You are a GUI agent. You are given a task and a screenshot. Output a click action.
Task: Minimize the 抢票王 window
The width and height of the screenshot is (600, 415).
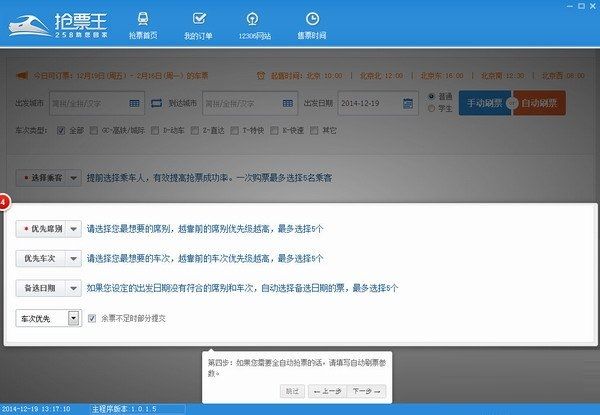[x=570, y=6]
